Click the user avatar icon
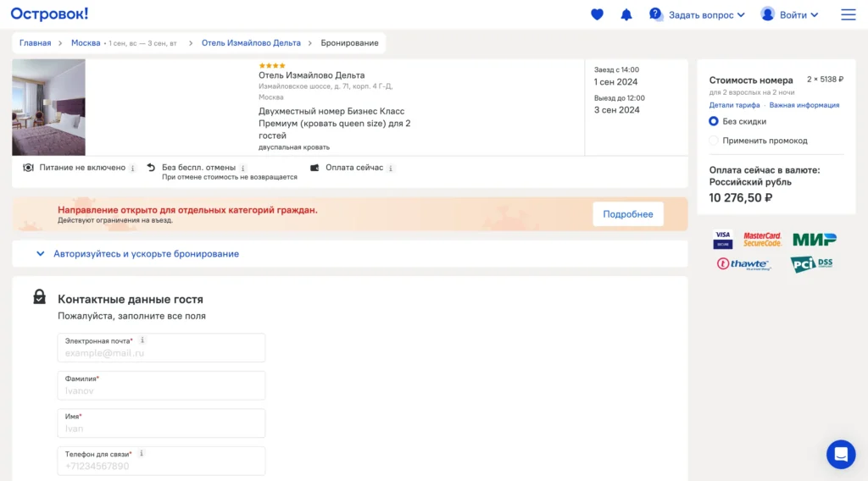Screen dimensions: 868x481 [x=767, y=14]
